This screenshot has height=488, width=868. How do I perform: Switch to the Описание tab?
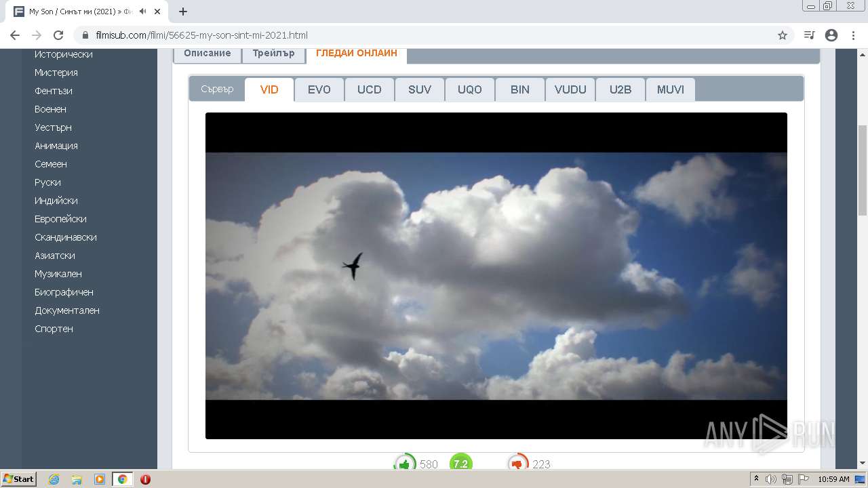click(208, 54)
